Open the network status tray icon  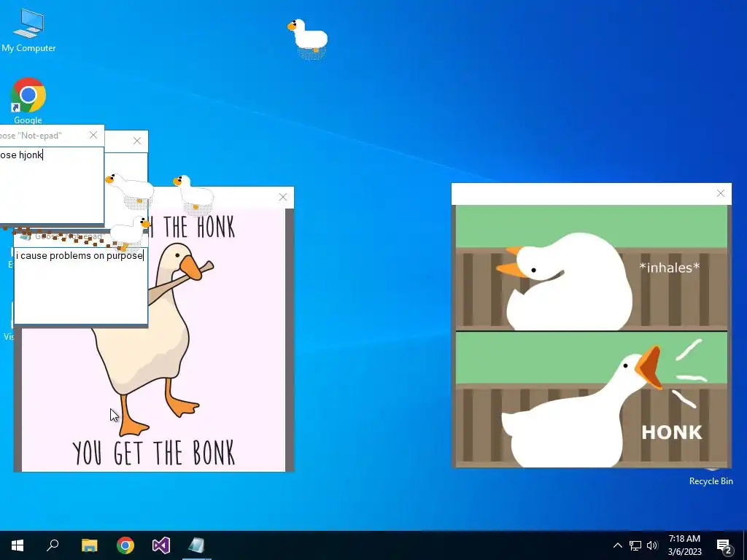click(x=635, y=545)
